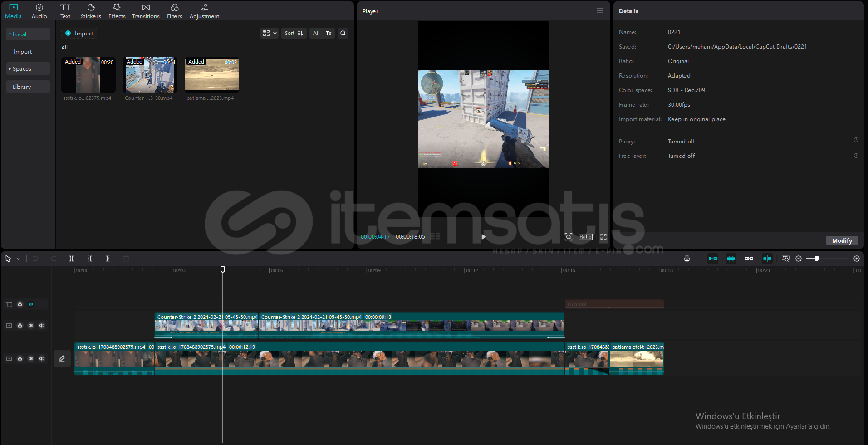Open the Transitions tab
868x445 pixels.
click(x=146, y=11)
